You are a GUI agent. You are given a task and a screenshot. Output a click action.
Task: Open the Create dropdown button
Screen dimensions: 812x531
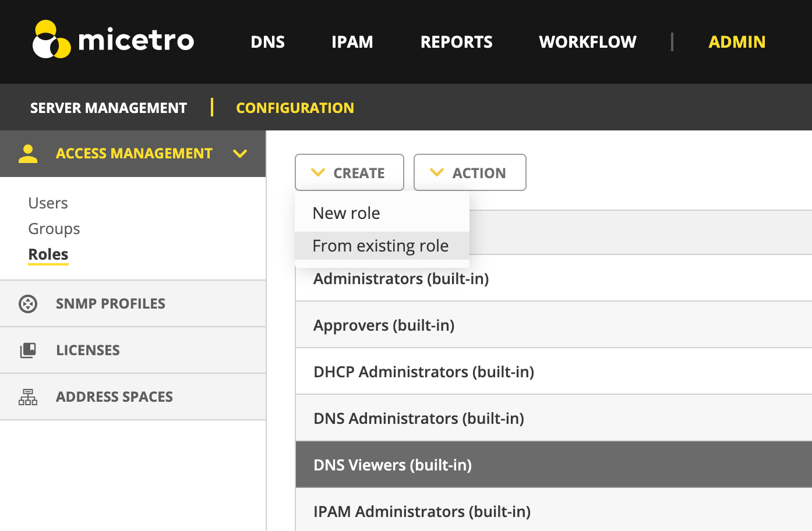[x=349, y=173]
